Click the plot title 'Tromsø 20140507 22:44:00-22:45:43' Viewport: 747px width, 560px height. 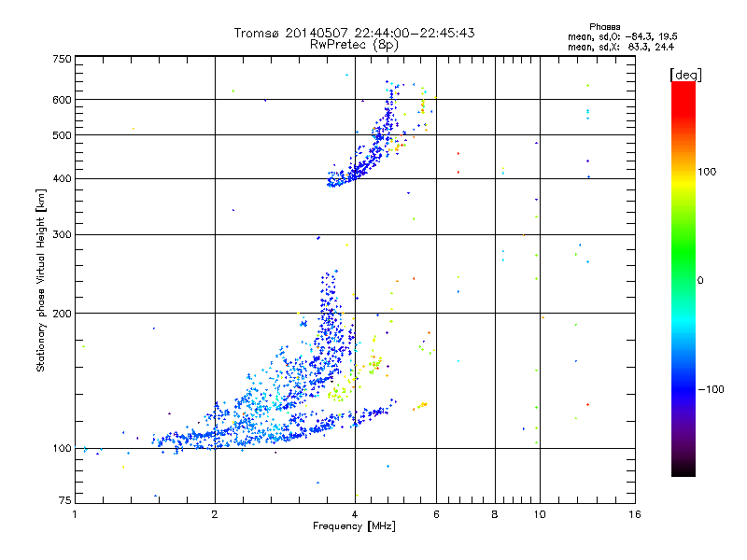(x=354, y=33)
